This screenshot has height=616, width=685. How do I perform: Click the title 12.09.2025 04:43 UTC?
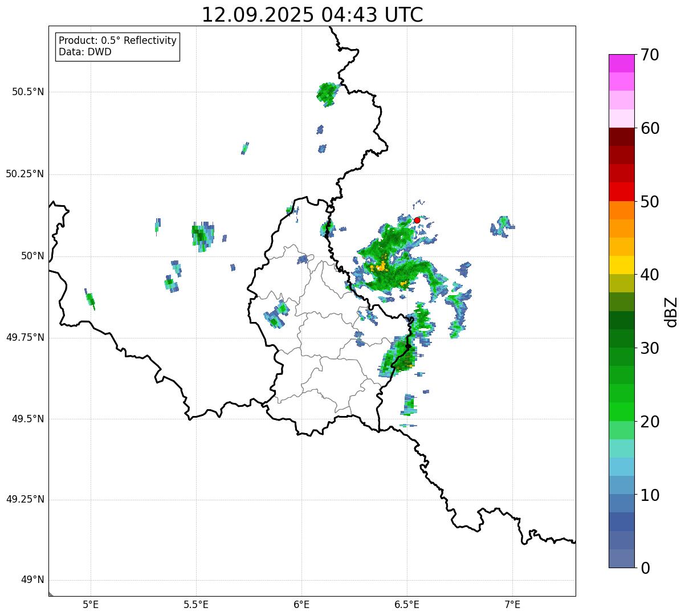pyautogui.click(x=312, y=15)
